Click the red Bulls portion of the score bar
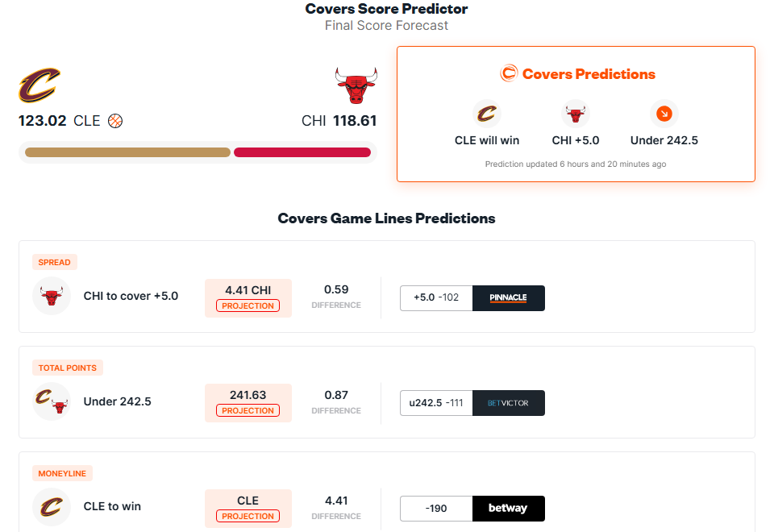The height and width of the screenshot is (532, 774). (x=302, y=152)
